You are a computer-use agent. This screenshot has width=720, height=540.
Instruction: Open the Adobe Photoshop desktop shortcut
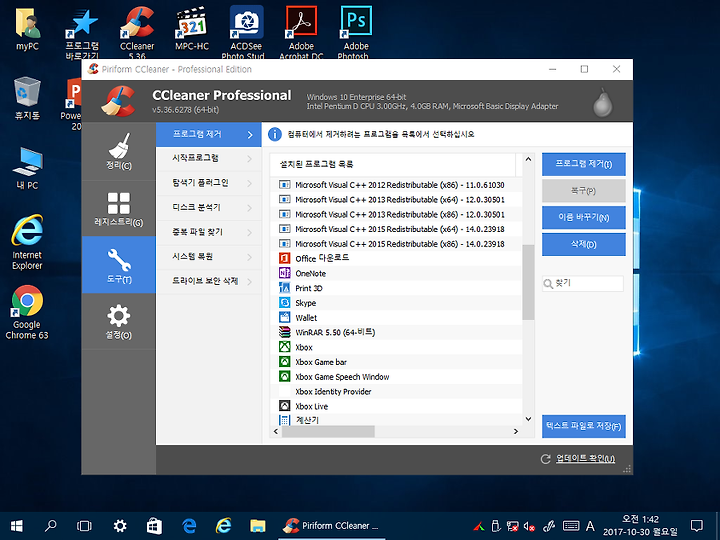356,32
